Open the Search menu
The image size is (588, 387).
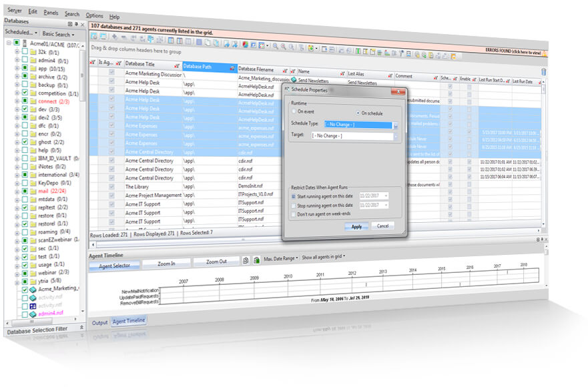[72, 14]
